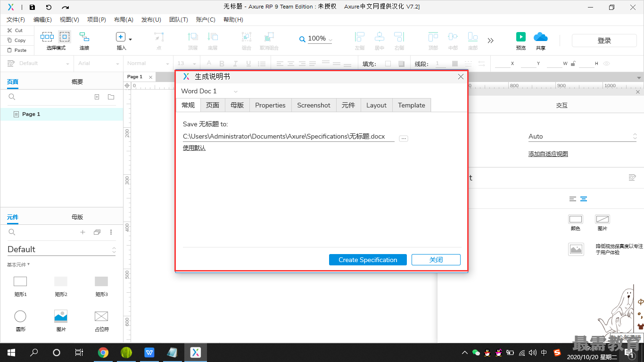Expand more toolbar items double chevron
Image resolution: width=644 pixels, height=362 pixels.
pyautogui.click(x=491, y=41)
